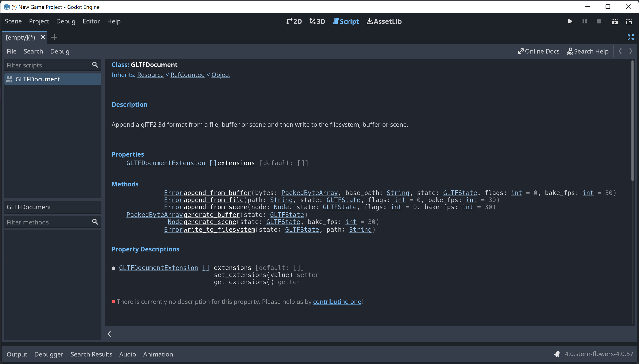Image resolution: width=639 pixels, height=364 pixels.
Task: Click the search icon in Filter scripts
Action: click(95, 65)
